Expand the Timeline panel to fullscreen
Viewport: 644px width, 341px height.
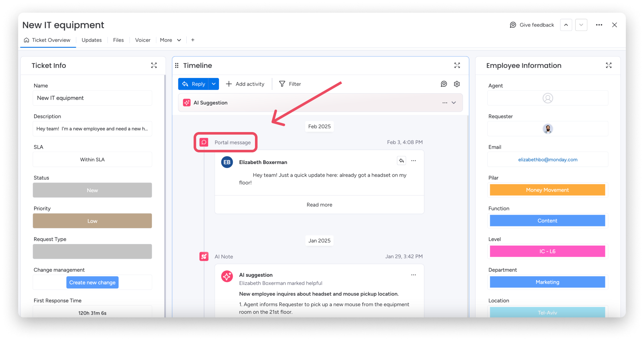[x=457, y=65]
